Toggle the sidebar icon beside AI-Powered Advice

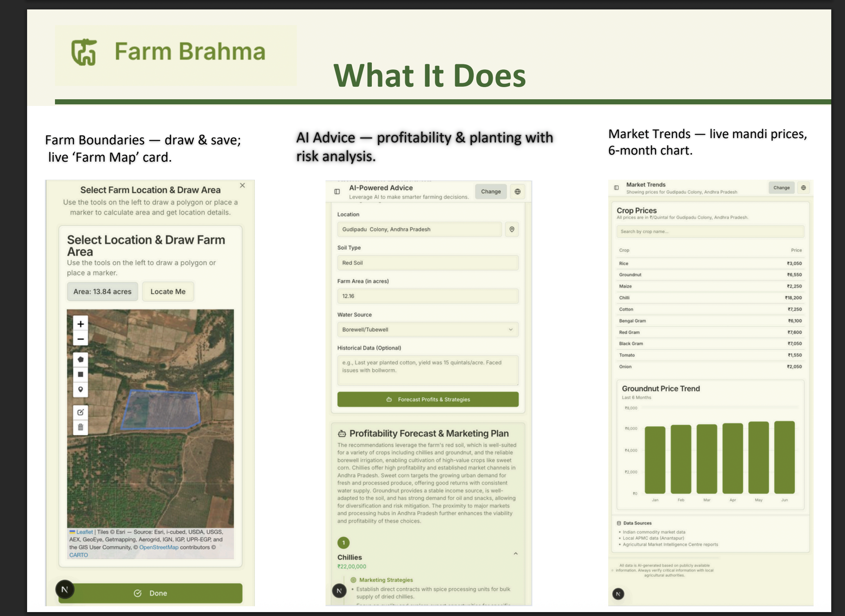337,191
